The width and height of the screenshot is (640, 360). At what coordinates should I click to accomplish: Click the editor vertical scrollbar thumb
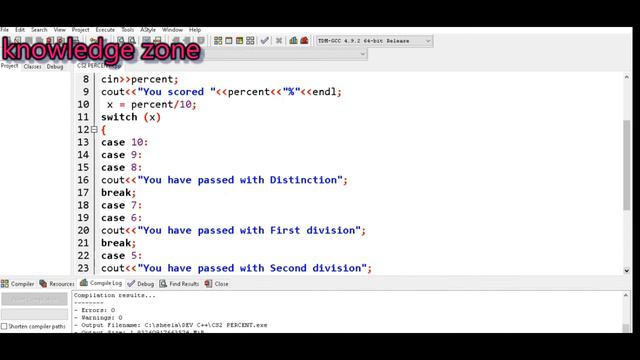(x=627, y=165)
